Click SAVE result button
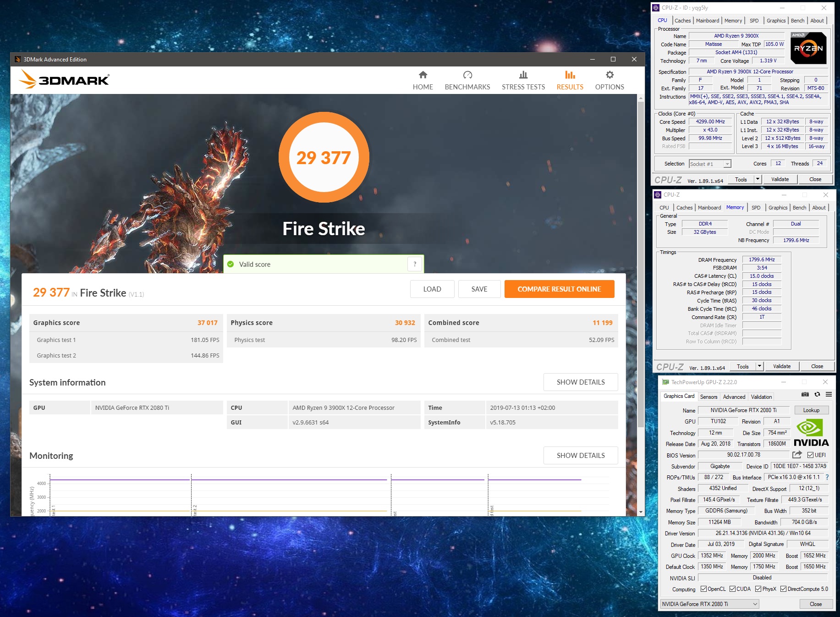 pyautogui.click(x=479, y=289)
